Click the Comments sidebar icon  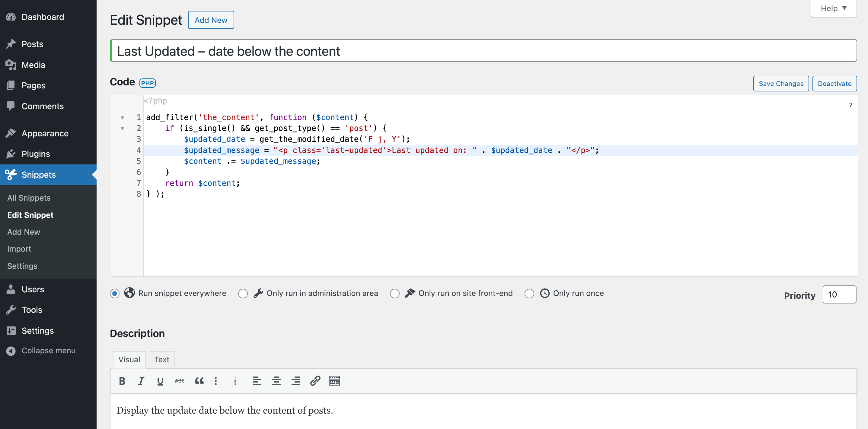click(x=11, y=106)
